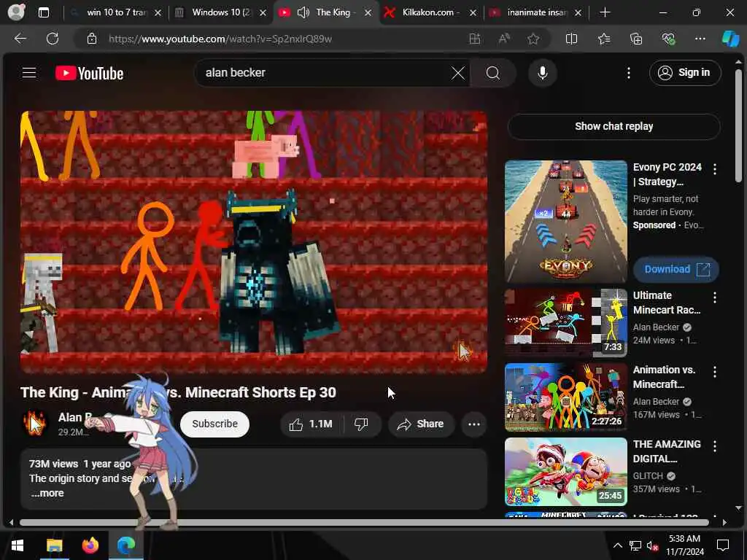Image resolution: width=747 pixels, height=560 pixels.
Task: Like the video with thumbs-up
Action: (311, 424)
